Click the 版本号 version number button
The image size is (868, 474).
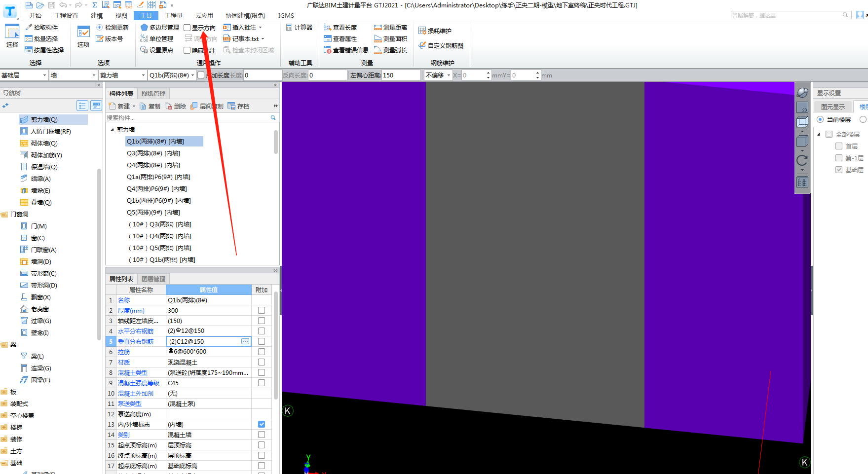point(110,38)
